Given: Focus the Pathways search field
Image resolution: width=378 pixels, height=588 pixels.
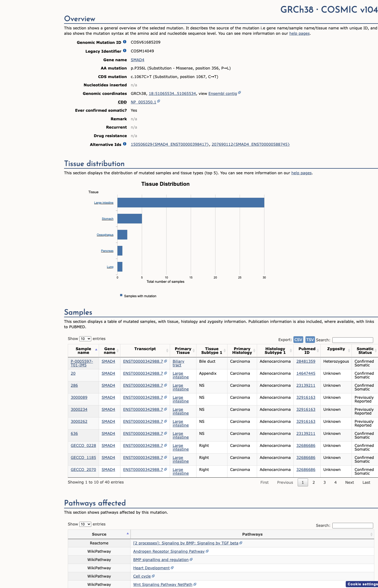Looking at the screenshot, I should (353, 525).
